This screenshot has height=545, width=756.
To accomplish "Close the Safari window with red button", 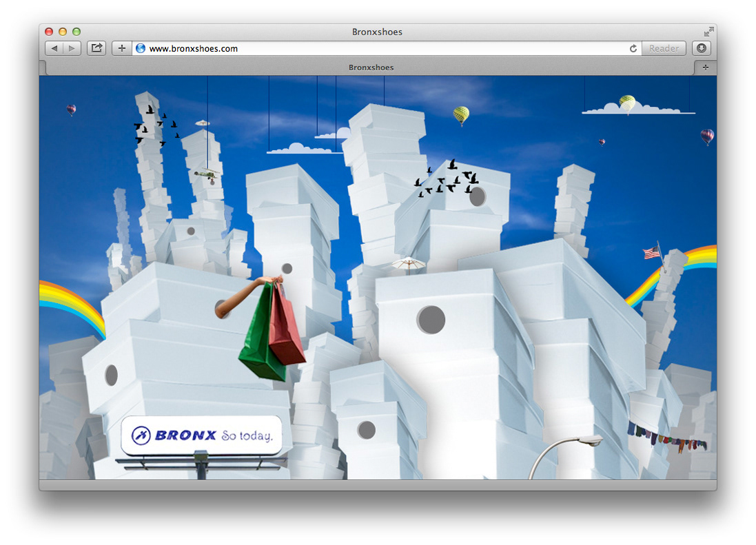I will coord(49,32).
